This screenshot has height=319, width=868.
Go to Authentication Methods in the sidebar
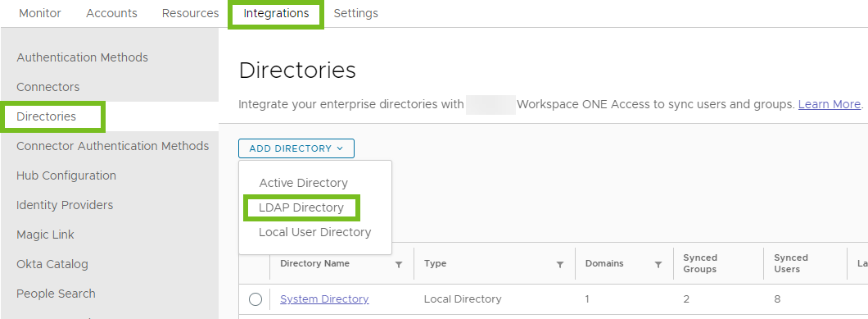coord(83,57)
